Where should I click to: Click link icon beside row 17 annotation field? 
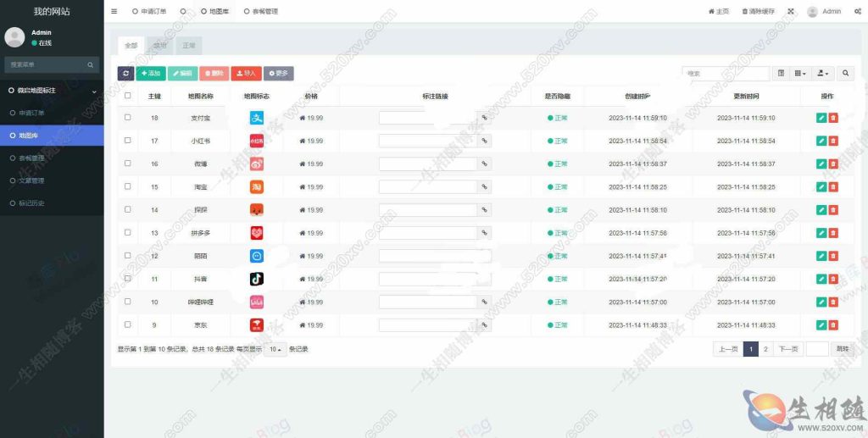[x=484, y=141]
